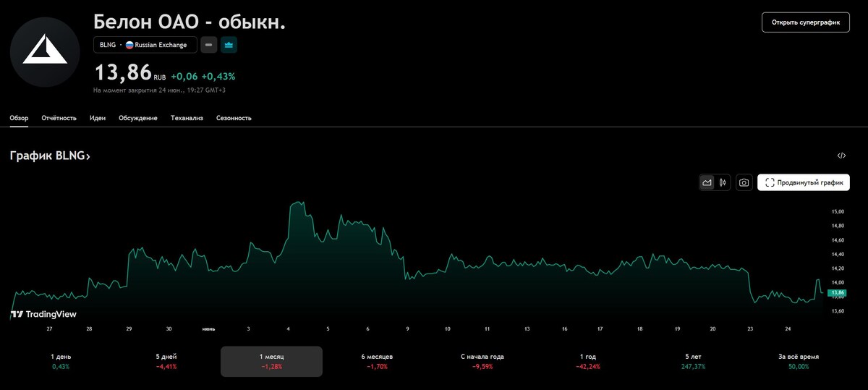Screen dimensions: 868x390
Task: Select the 5 лет range
Action: pos(693,361)
